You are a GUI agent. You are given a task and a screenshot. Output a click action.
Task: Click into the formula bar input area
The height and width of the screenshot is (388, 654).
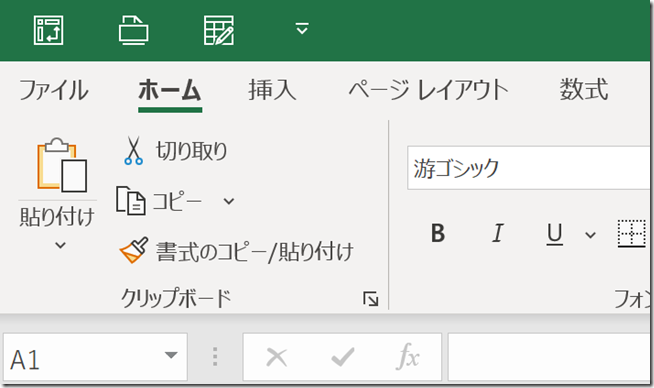point(549,357)
